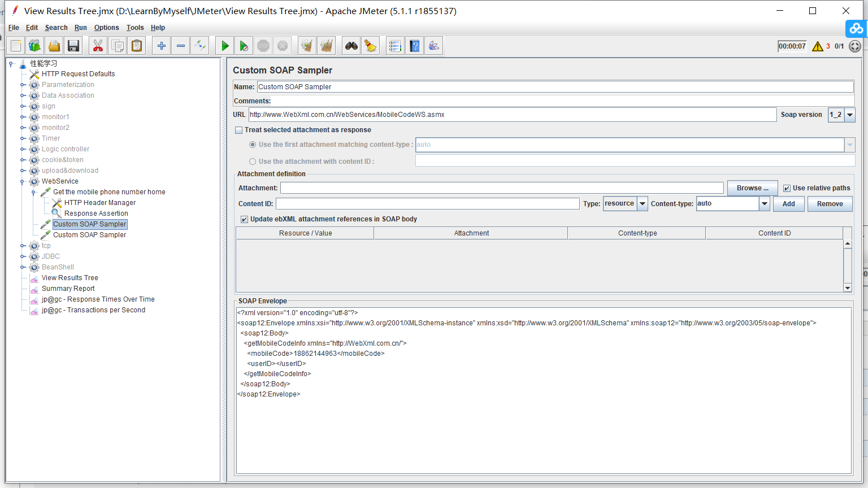
Task: Start the test with green play icon
Action: [x=225, y=46]
